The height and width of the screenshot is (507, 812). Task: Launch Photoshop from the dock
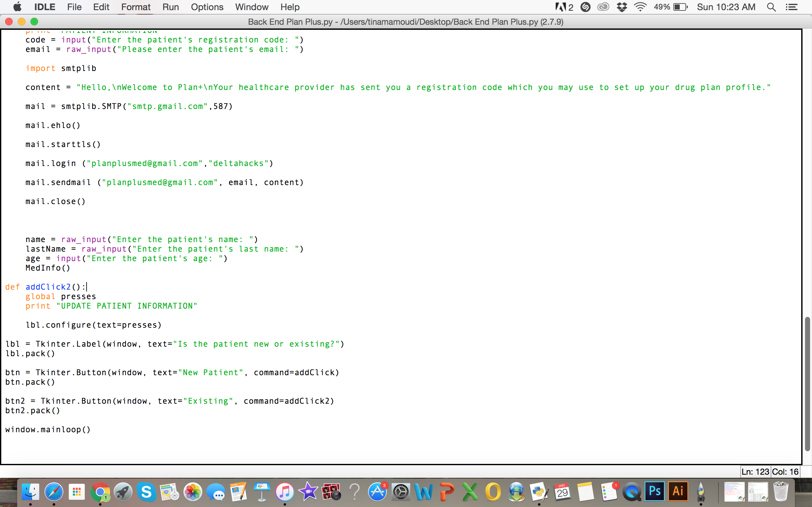[655, 492]
